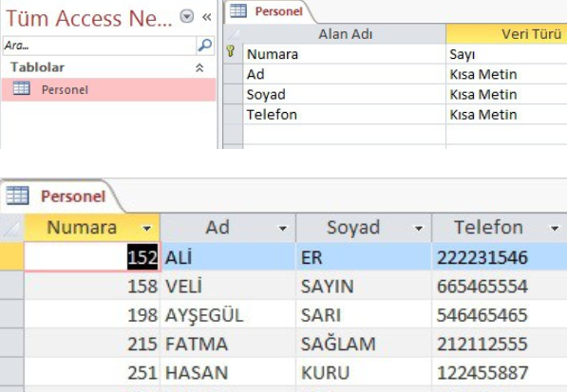Image resolution: width=567 pixels, height=392 pixels.
Task: Click the SAYIN surname cell
Action: [364, 286]
